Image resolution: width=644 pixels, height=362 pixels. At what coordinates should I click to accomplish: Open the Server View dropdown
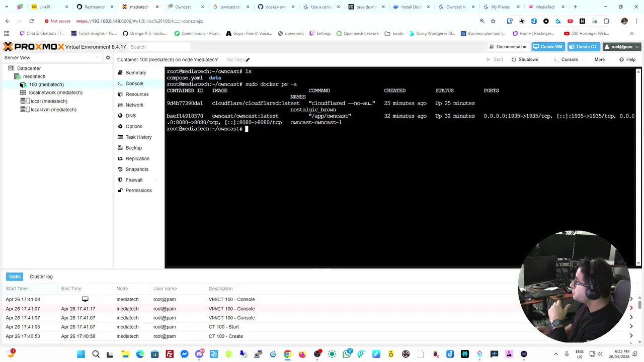click(51, 58)
